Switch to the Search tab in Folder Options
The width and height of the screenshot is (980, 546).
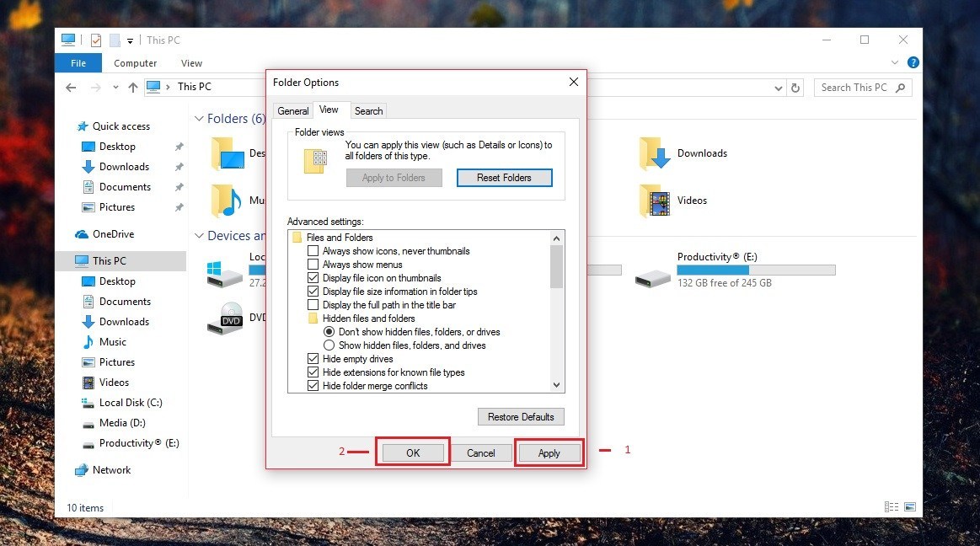coord(368,110)
